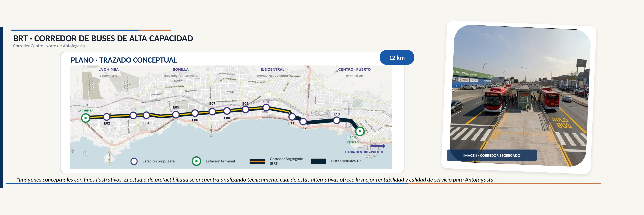Click the 'área urbana intermedia' sublabel
644x215 pixels.
point(180,76)
